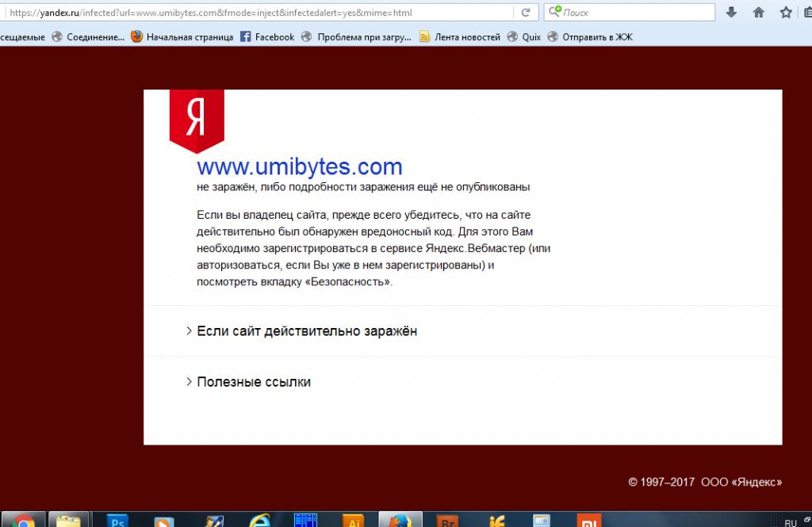Click the paragraph starting 'Если вы владелец сайта'
This screenshot has width=812, height=527.
point(373,248)
